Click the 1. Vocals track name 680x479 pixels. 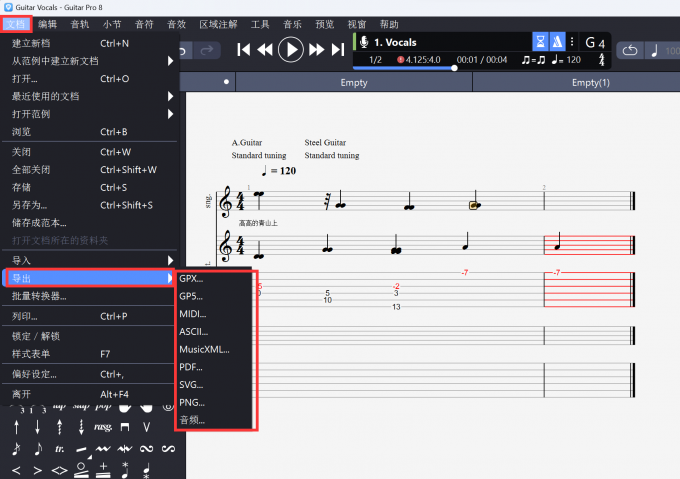pyautogui.click(x=394, y=42)
